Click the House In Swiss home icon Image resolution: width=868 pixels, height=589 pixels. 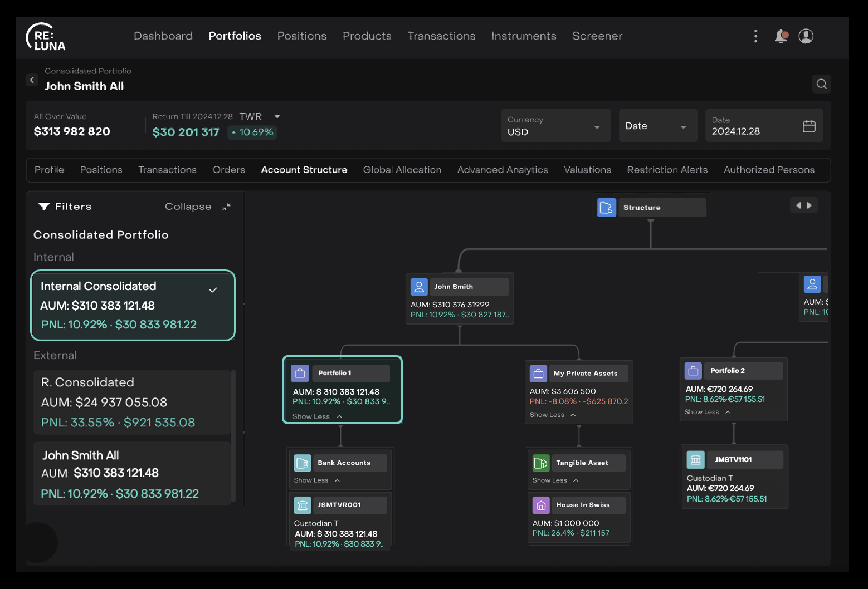(541, 505)
